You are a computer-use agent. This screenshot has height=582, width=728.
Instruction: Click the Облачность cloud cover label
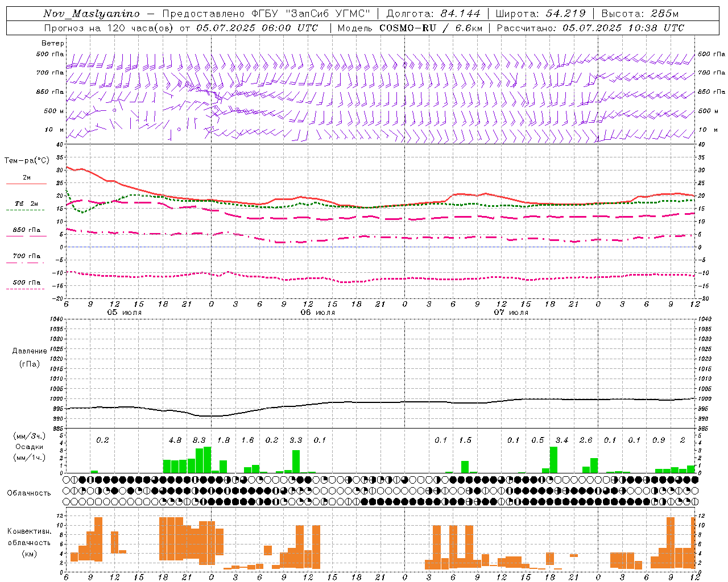coord(29,493)
